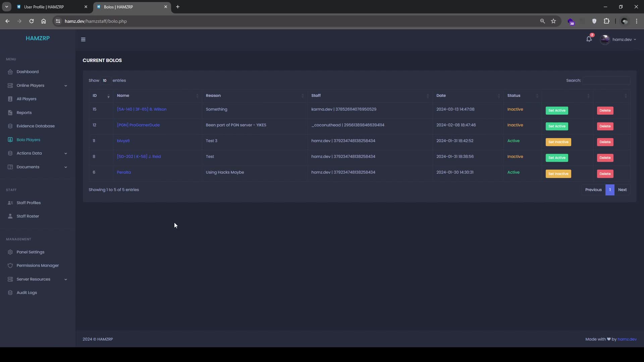
Task: Open Staff Roster menu item
Action: coord(28,216)
